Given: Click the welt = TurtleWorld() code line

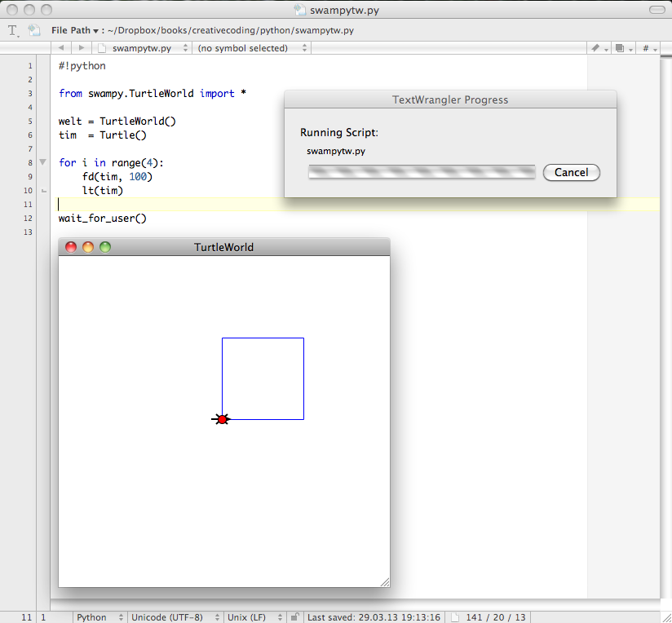Looking at the screenshot, I should pyautogui.click(x=117, y=122).
